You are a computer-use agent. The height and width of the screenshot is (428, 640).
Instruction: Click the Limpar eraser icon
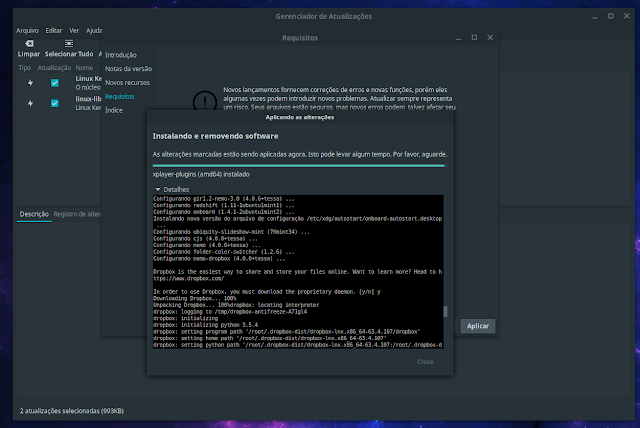[x=29, y=43]
